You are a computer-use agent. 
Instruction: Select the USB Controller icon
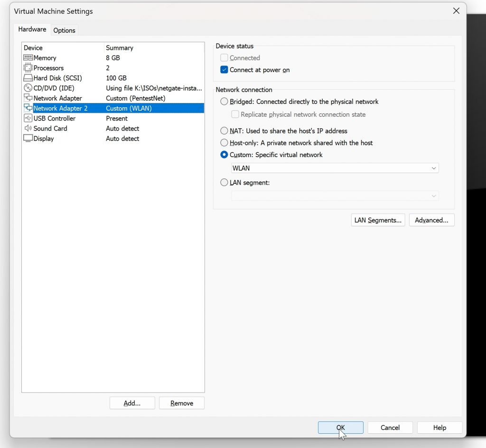pyautogui.click(x=28, y=118)
